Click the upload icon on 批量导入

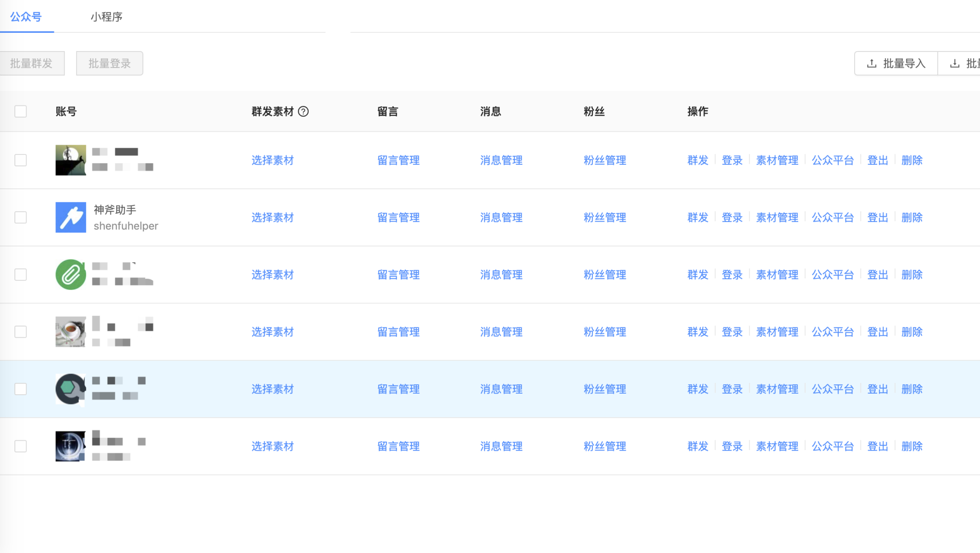[872, 63]
